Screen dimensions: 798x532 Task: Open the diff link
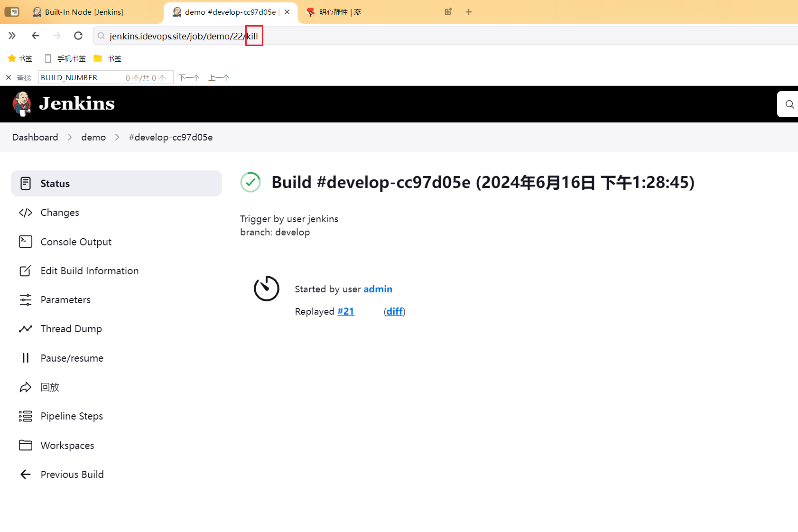coord(395,311)
